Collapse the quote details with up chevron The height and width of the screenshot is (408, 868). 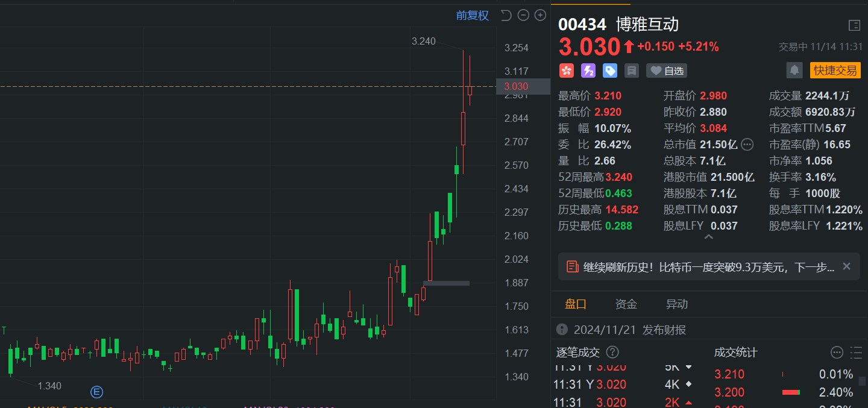709,237
